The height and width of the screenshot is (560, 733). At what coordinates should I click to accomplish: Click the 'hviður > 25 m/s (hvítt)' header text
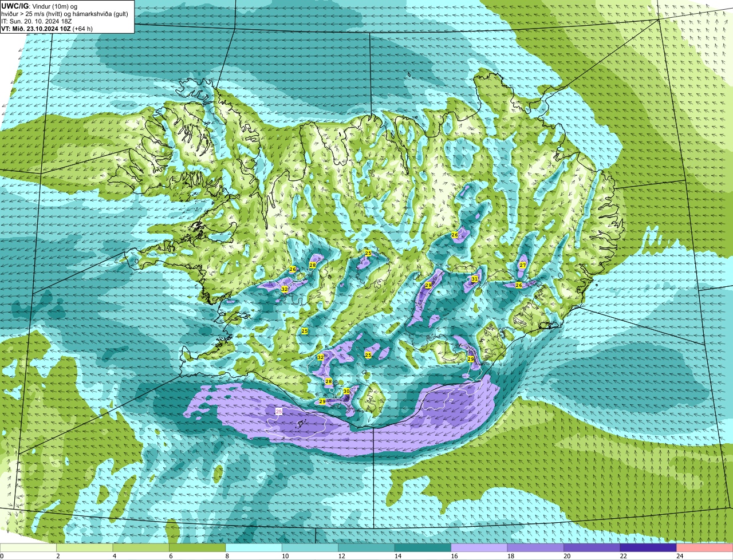pyautogui.click(x=33, y=14)
